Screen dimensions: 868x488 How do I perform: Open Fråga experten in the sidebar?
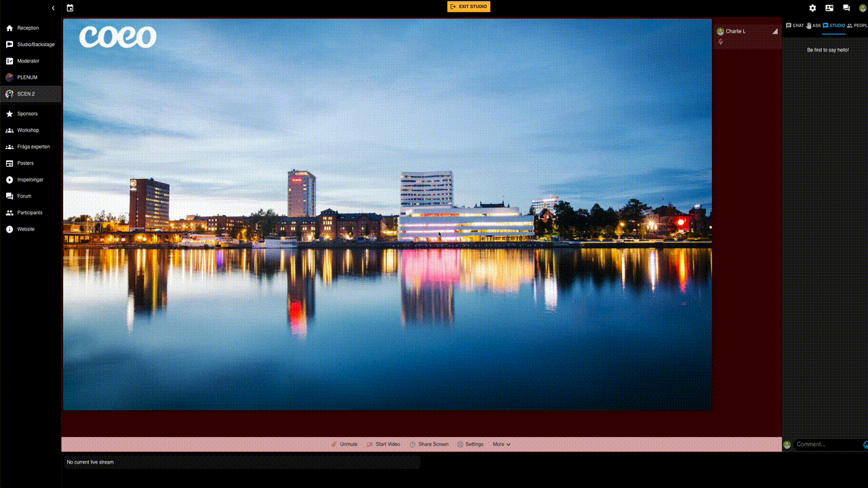[31, 146]
